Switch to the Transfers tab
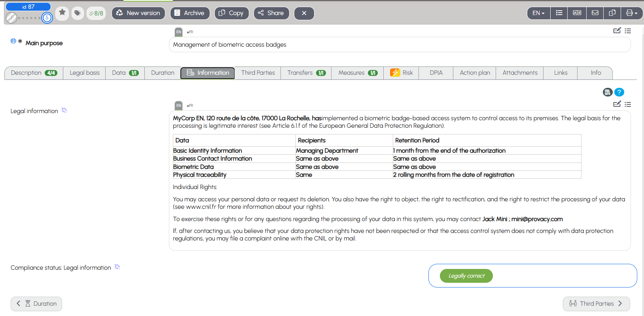644x316 pixels. [x=306, y=73]
